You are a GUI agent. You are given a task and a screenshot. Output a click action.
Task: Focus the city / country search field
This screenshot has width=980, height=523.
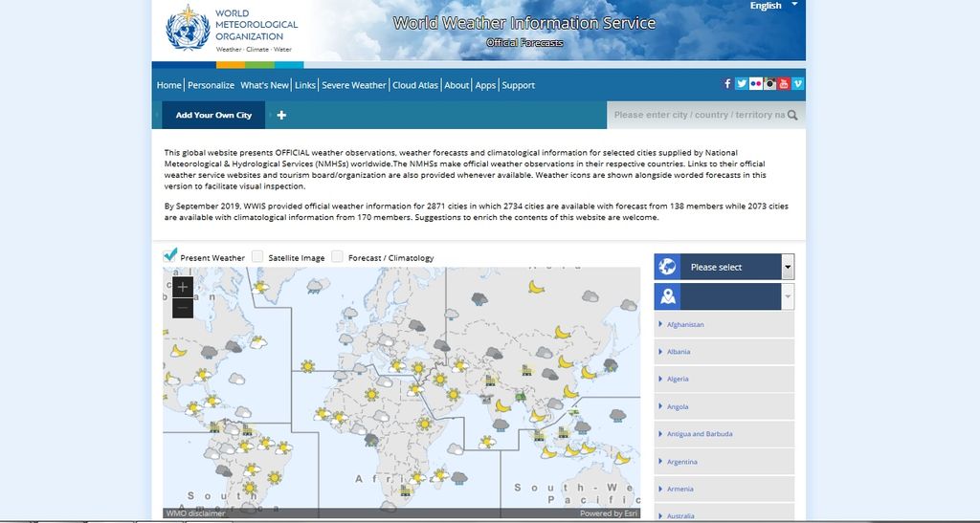(x=700, y=115)
